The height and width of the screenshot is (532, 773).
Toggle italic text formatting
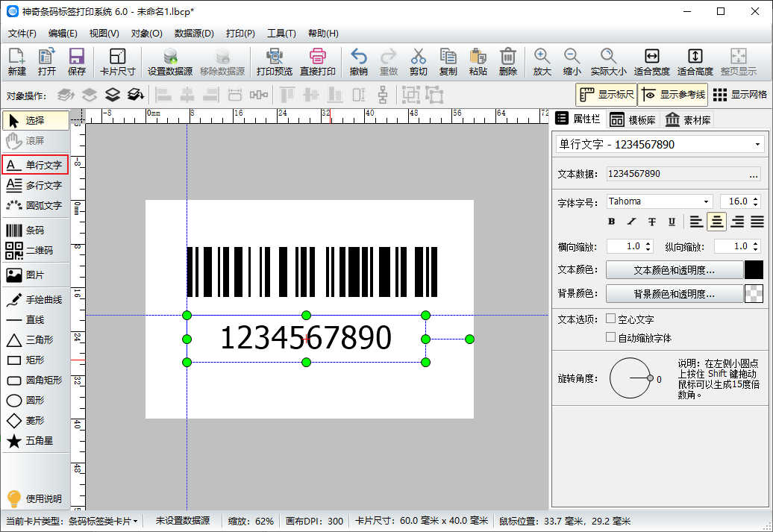pyautogui.click(x=631, y=222)
